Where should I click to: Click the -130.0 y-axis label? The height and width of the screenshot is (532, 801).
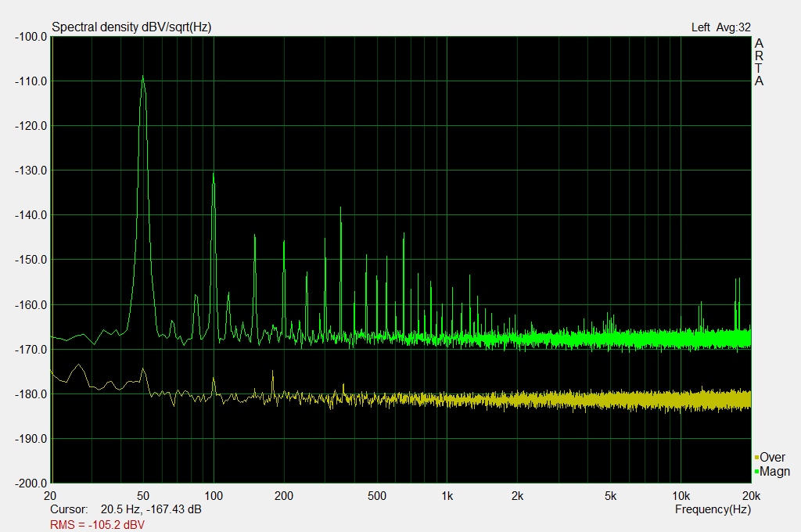pos(31,171)
